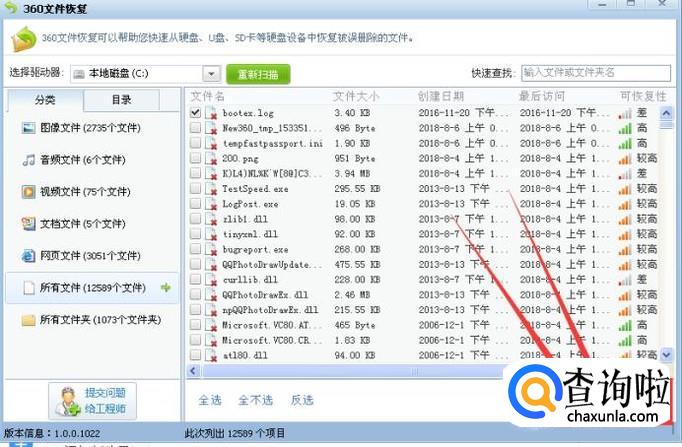
Task: Sort by 可恢复性 column header
Action: (x=643, y=96)
